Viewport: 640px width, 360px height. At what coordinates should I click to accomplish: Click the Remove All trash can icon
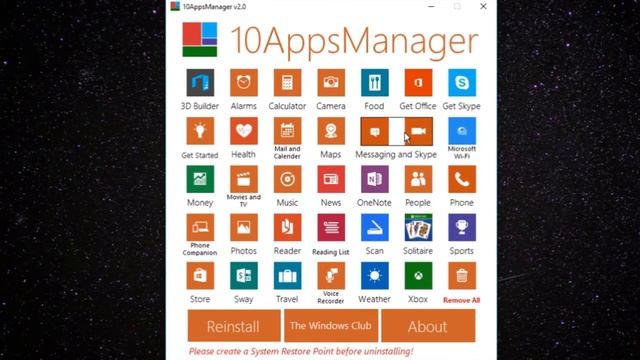462,276
